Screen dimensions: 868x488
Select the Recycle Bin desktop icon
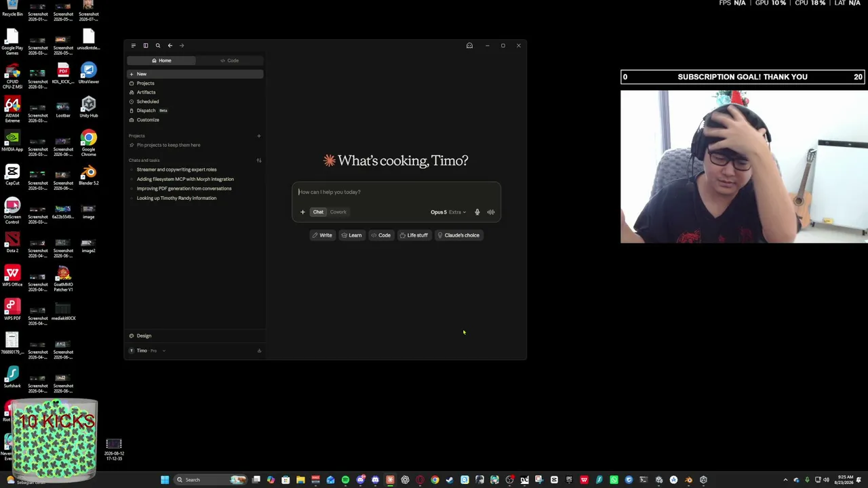(12, 8)
